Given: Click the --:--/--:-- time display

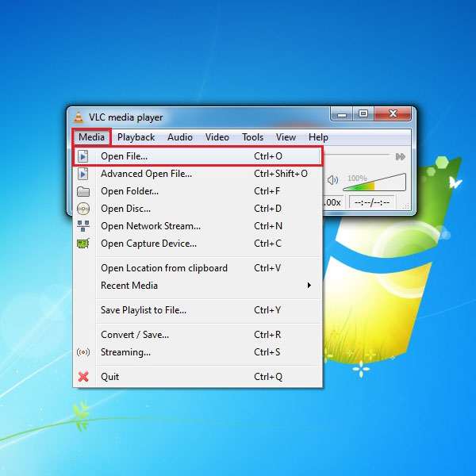Looking at the screenshot, I should tap(372, 202).
